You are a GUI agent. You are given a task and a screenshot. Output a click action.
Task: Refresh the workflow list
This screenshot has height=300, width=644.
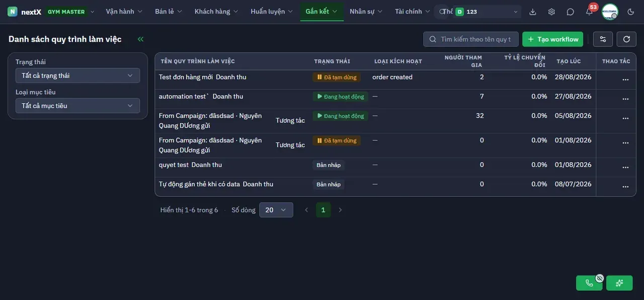click(626, 39)
